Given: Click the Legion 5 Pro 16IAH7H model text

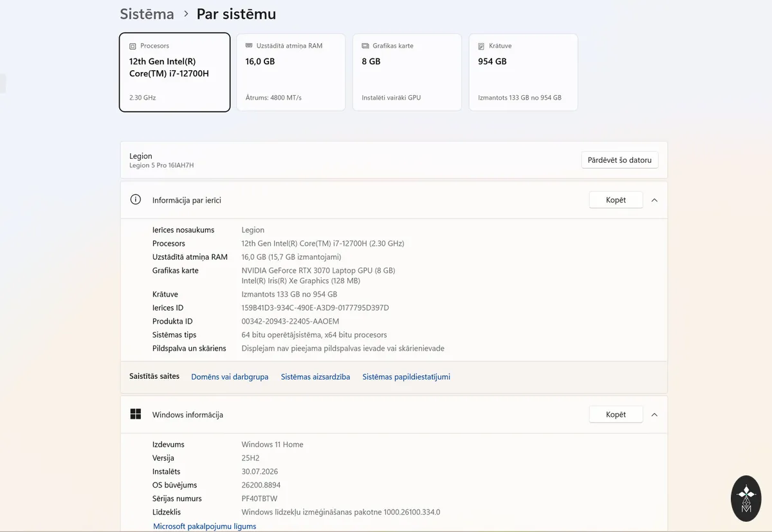Looking at the screenshot, I should tap(161, 165).
